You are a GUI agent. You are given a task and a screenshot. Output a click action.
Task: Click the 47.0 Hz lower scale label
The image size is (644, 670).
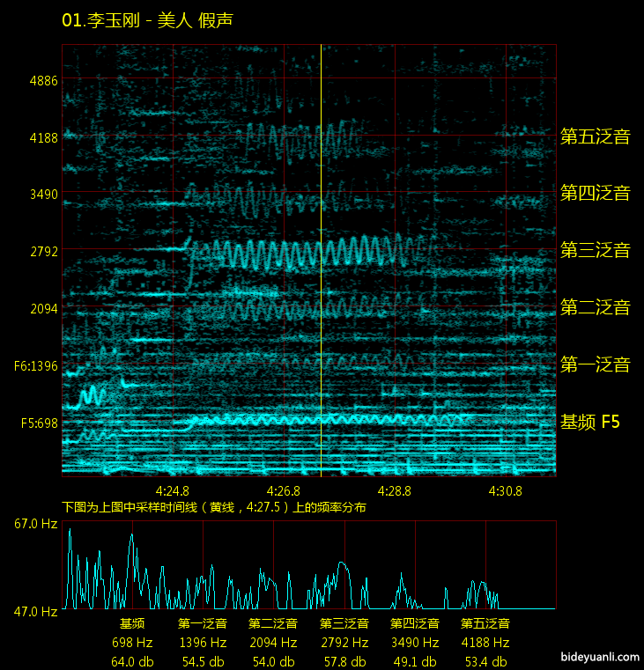[36, 610]
